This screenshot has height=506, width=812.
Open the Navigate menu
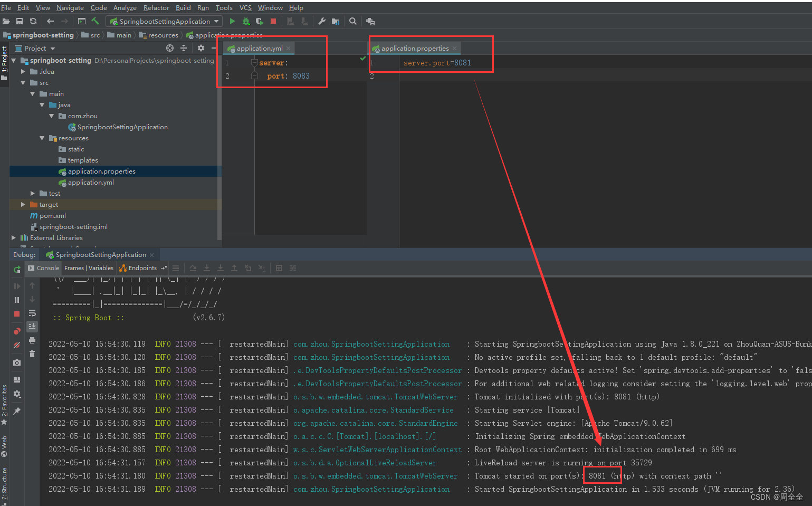pyautogui.click(x=70, y=7)
